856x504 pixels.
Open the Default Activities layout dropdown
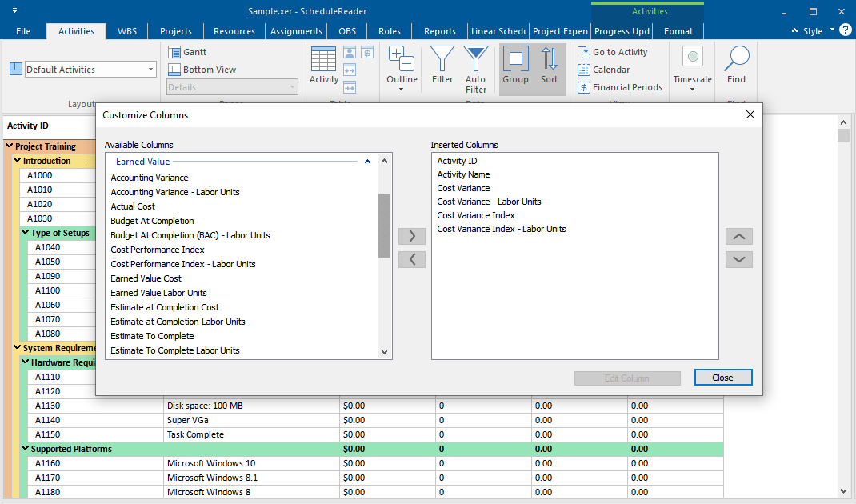(x=150, y=70)
